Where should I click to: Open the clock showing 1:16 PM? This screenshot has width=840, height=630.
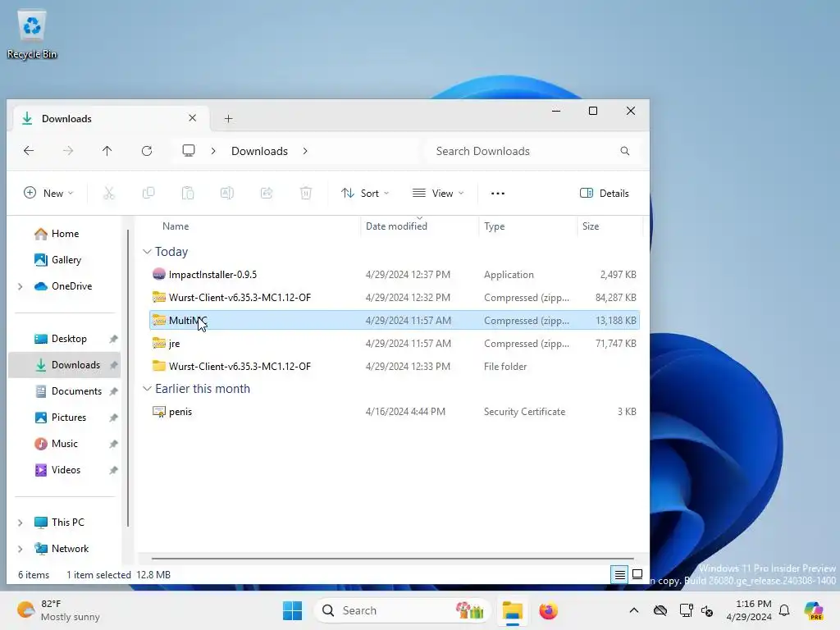tap(749, 610)
